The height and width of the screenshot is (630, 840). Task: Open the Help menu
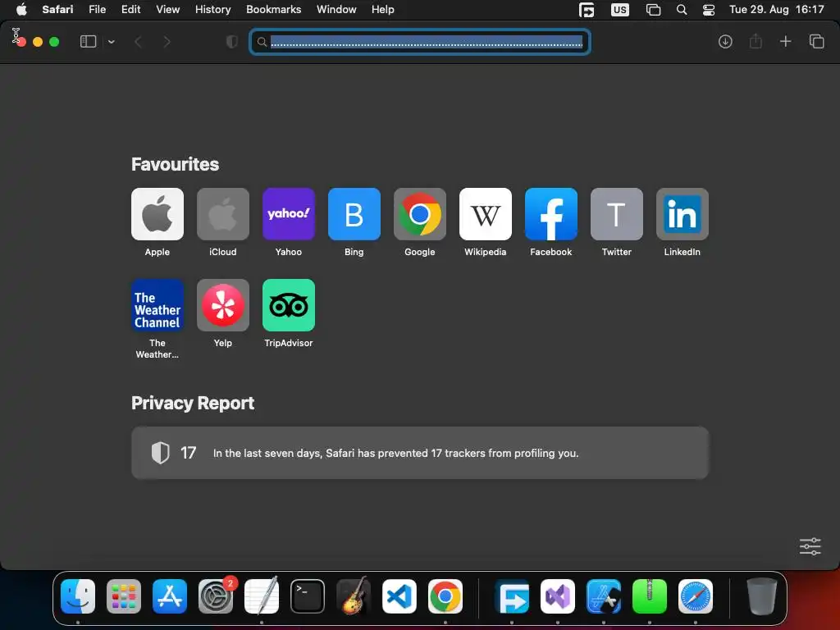383,10
